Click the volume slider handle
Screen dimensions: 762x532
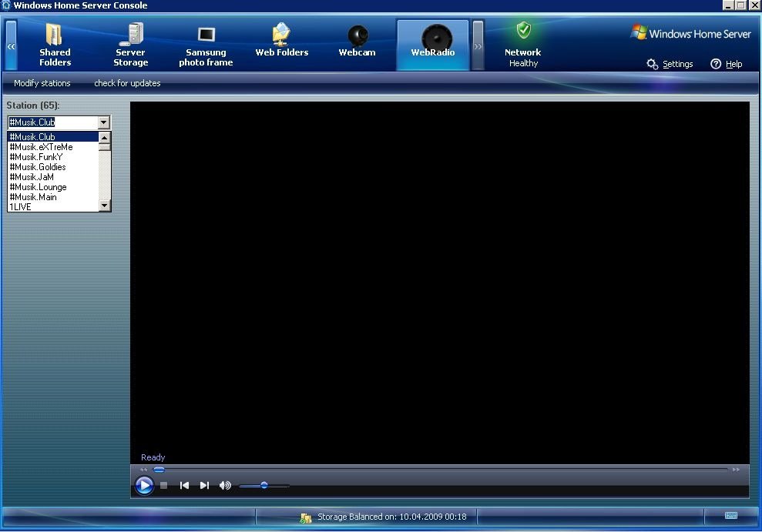264,485
